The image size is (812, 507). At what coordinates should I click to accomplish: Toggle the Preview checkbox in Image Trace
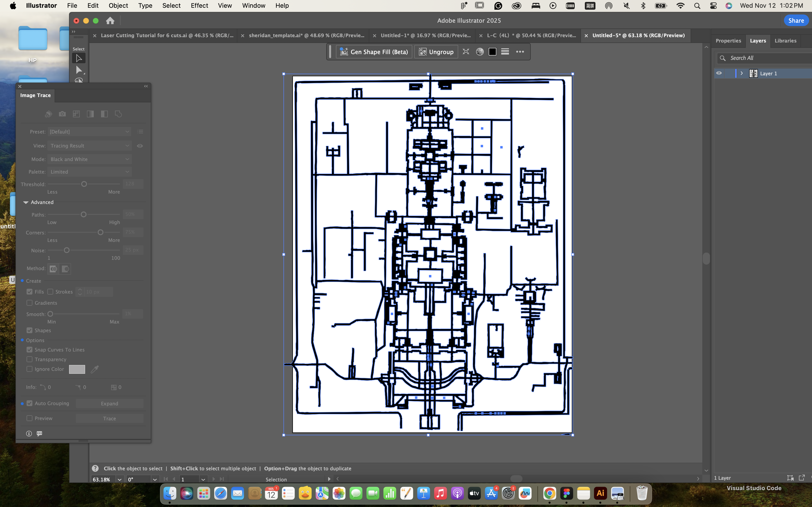click(29, 418)
